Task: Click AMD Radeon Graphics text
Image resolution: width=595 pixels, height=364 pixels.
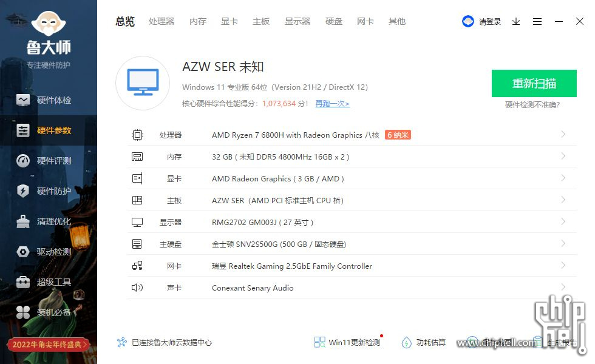Action: (x=278, y=178)
